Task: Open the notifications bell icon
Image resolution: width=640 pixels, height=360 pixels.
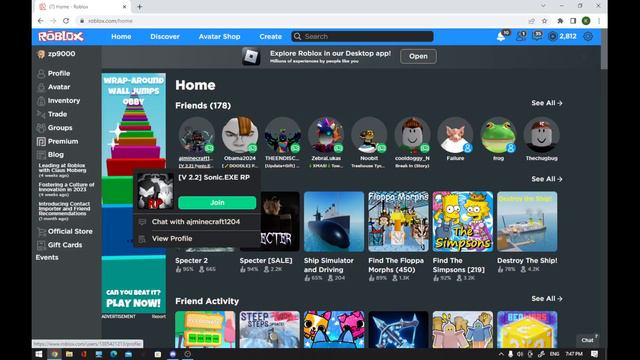Action: pos(501,36)
